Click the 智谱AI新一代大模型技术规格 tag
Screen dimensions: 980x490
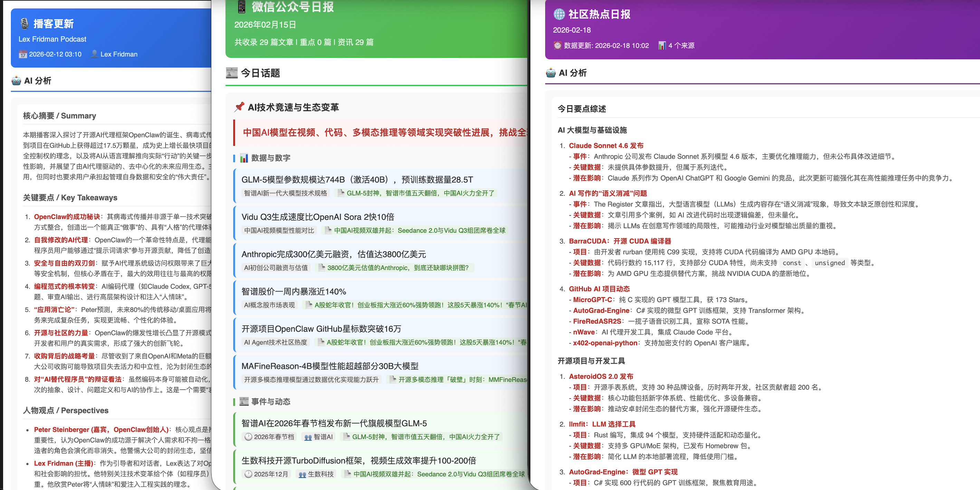[x=285, y=193]
